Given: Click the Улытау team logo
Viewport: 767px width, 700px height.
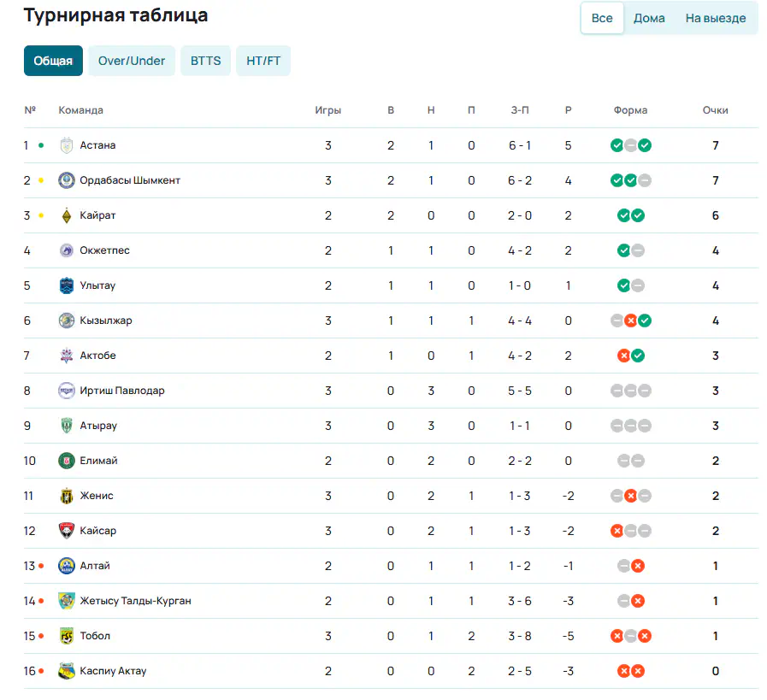Looking at the screenshot, I should click(x=67, y=285).
